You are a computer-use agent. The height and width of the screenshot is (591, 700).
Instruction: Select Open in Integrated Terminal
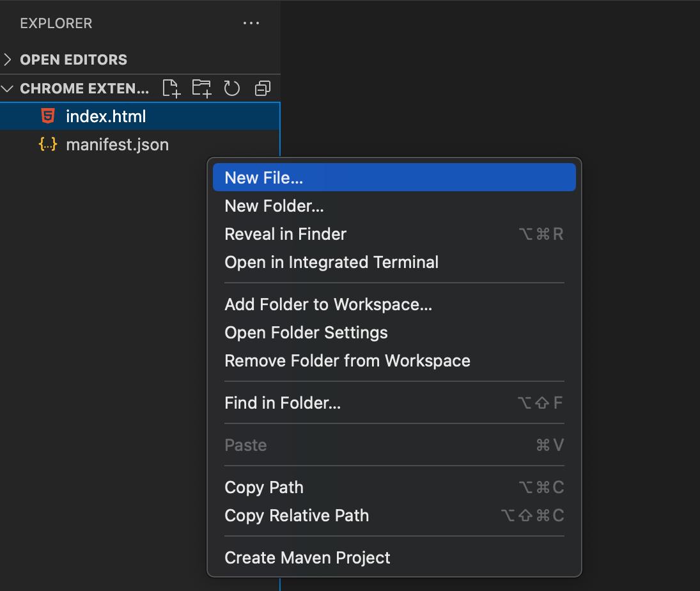[x=331, y=262]
